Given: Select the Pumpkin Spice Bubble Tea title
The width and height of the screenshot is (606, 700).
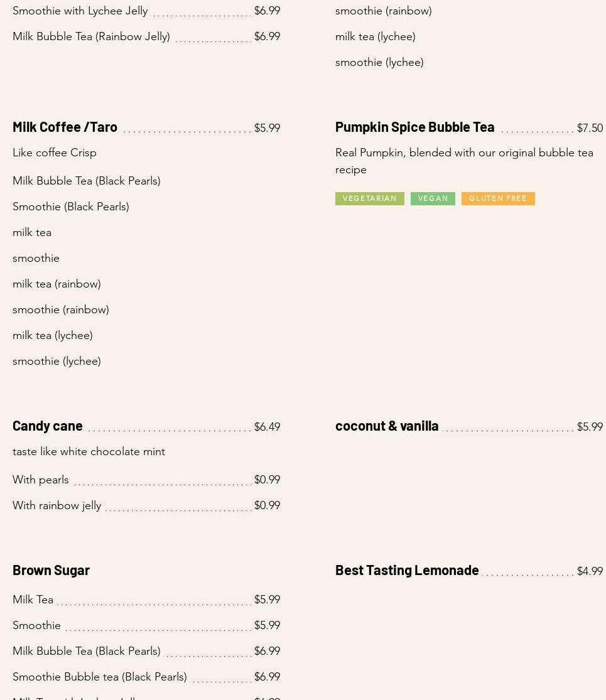Looking at the screenshot, I should [414, 127].
